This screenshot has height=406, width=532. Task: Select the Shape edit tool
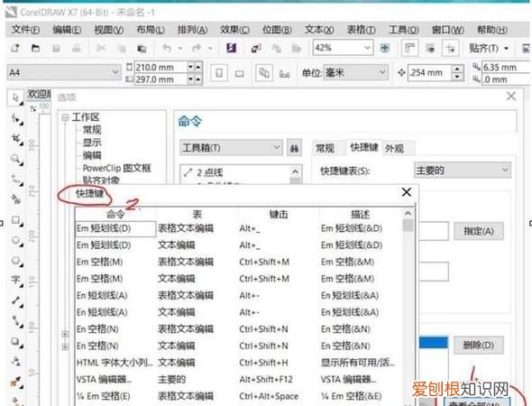pyautogui.click(x=15, y=119)
